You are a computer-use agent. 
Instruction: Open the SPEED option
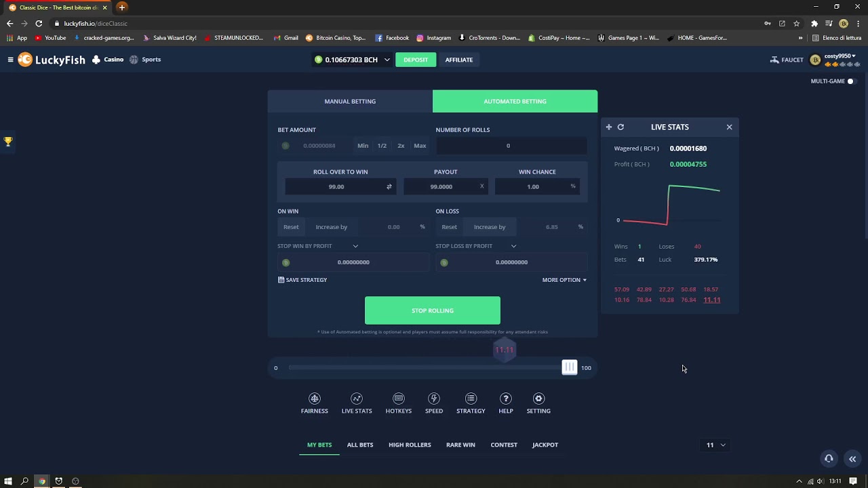point(434,403)
